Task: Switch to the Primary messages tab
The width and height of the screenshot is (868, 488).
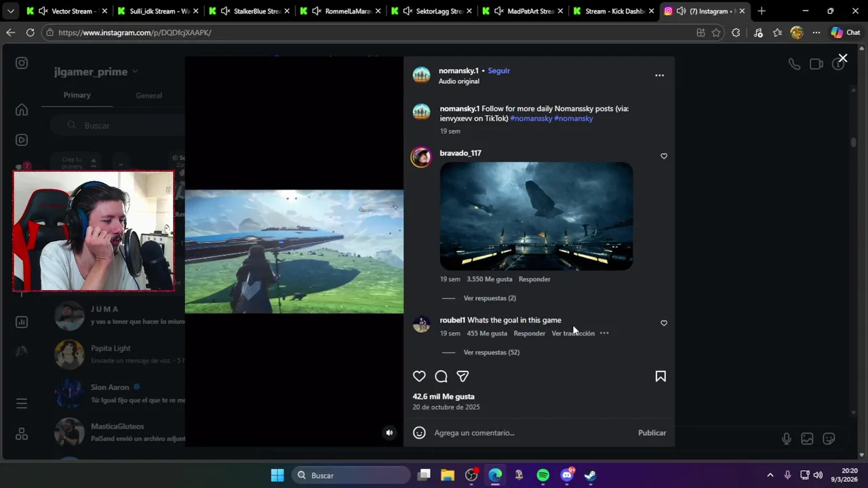Action: [77, 95]
